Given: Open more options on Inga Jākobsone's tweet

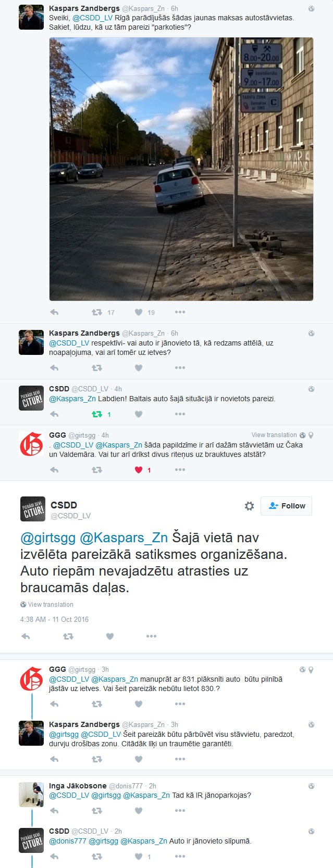Looking at the screenshot, I should 180,811.
